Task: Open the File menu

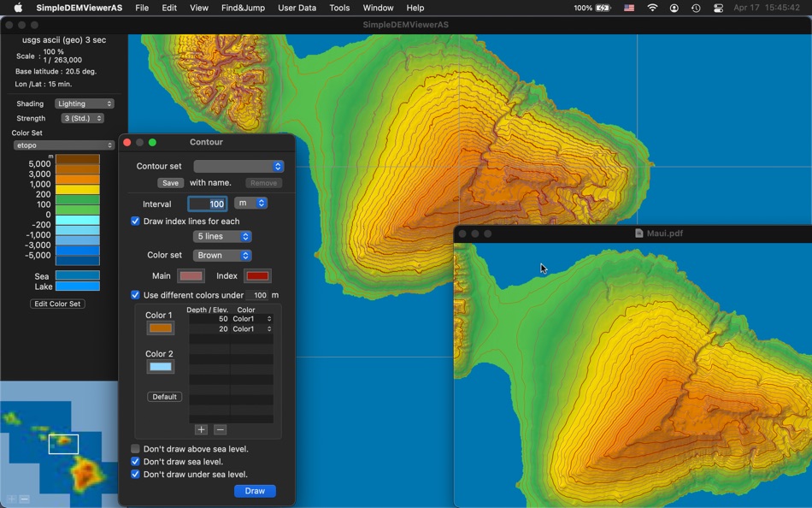Action: [x=142, y=8]
